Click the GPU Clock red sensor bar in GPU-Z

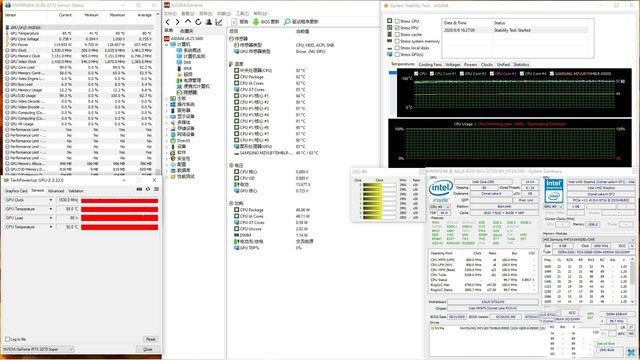(119, 200)
